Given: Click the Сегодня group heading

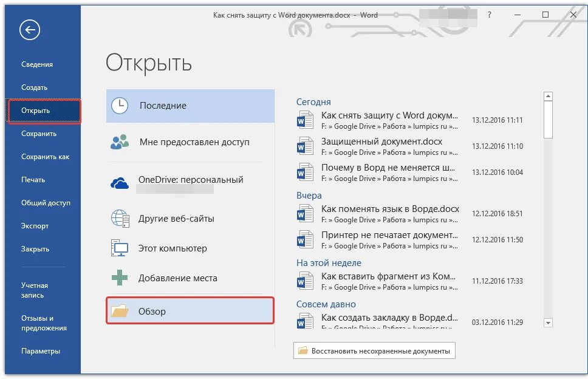Looking at the screenshot, I should [313, 102].
